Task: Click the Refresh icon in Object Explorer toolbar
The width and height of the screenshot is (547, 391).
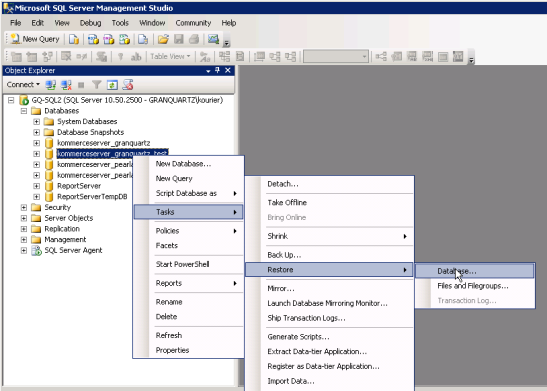Action: pos(112,85)
